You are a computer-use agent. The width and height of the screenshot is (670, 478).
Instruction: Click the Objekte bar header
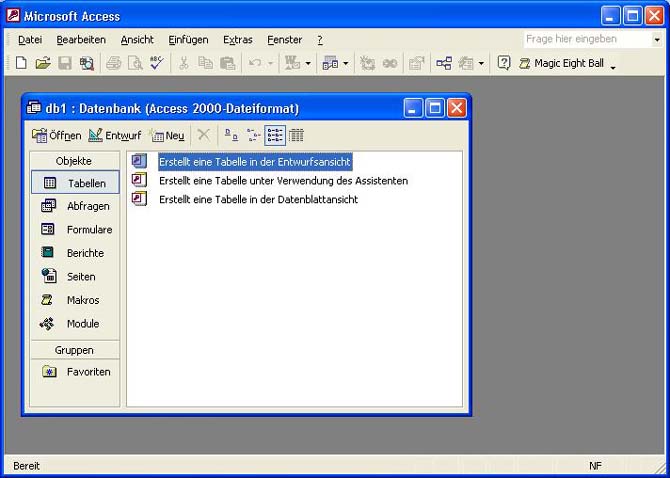click(74, 161)
